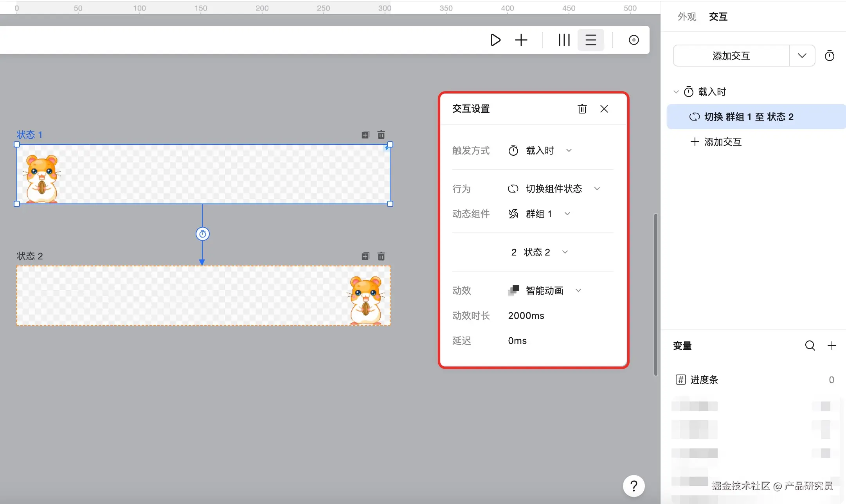This screenshot has height=504, width=846.
Task: Click the record circle icon in toolbar
Action: (634, 40)
